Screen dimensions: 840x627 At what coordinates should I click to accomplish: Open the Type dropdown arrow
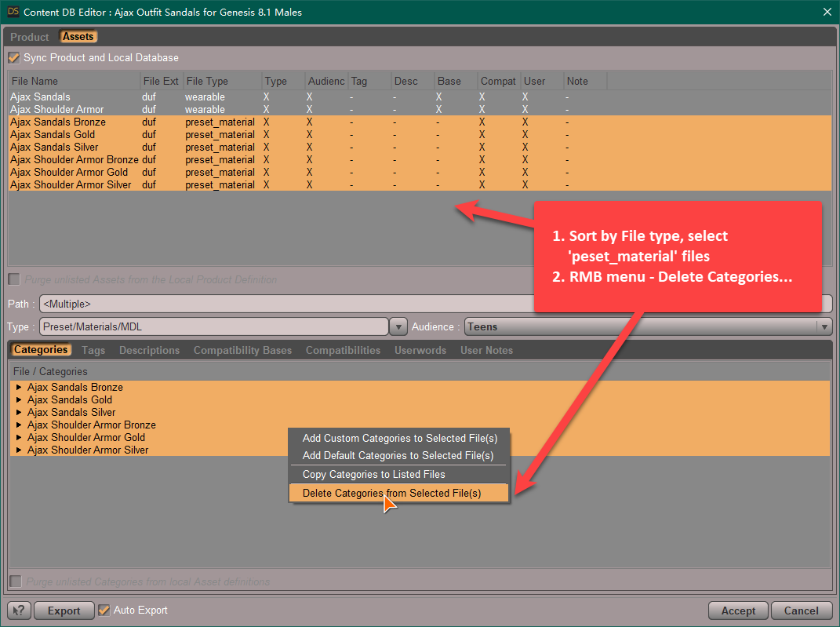click(398, 326)
